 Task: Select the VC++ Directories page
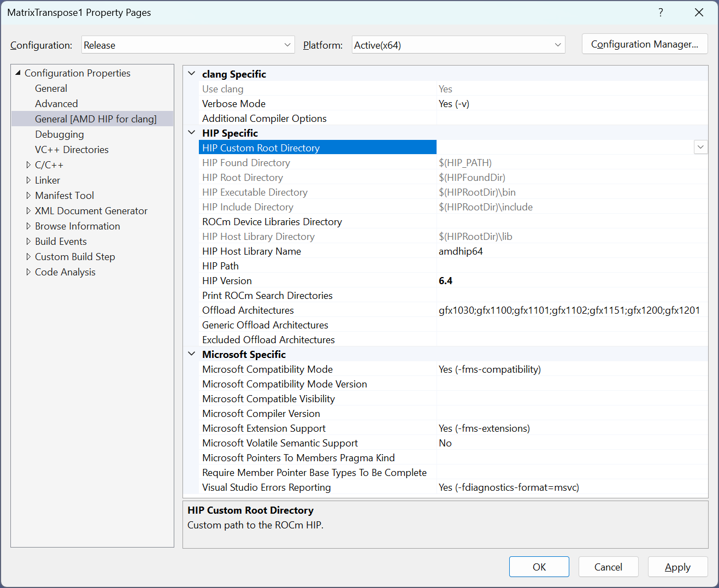pyautogui.click(x=72, y=149)
